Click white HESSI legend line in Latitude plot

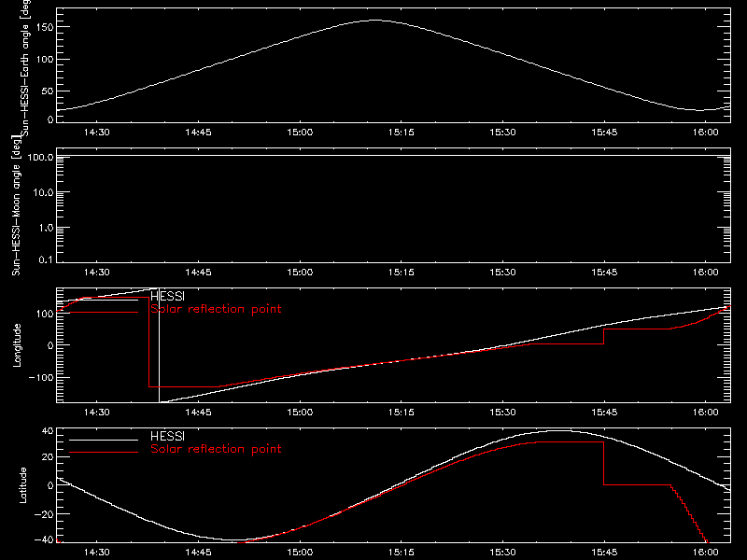[x=104, y=440]
